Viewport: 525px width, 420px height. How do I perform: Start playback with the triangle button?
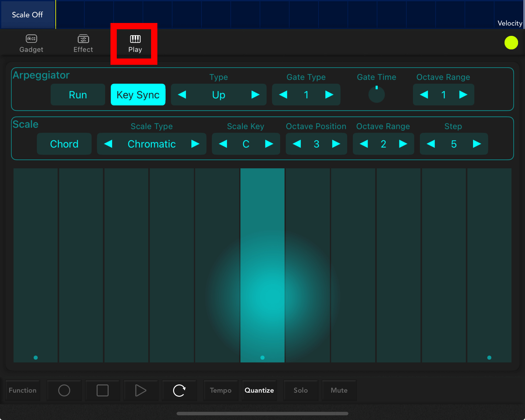[x=141, y=390]
